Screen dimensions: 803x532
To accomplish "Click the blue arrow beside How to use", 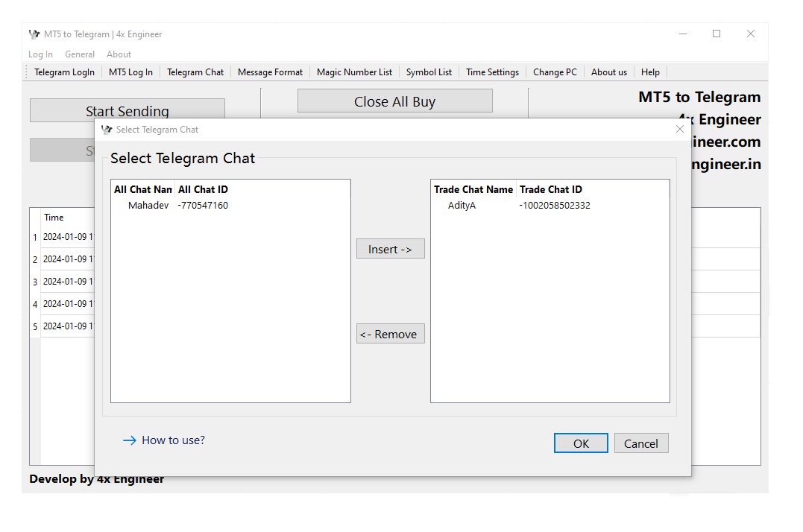I will click(130, 440).
